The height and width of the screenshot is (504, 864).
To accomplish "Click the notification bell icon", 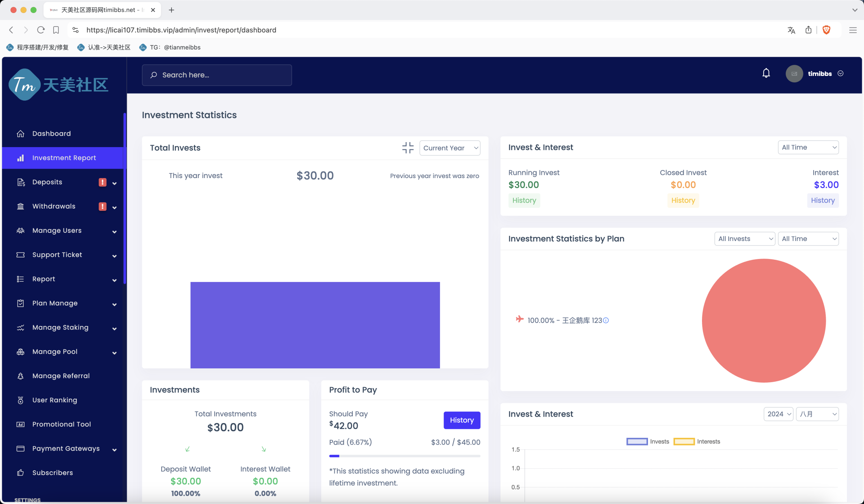I will tap(766, 73).
